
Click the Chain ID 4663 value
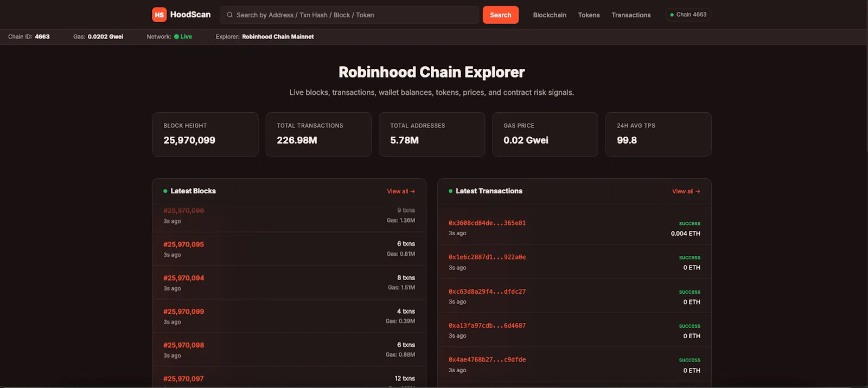42,37
